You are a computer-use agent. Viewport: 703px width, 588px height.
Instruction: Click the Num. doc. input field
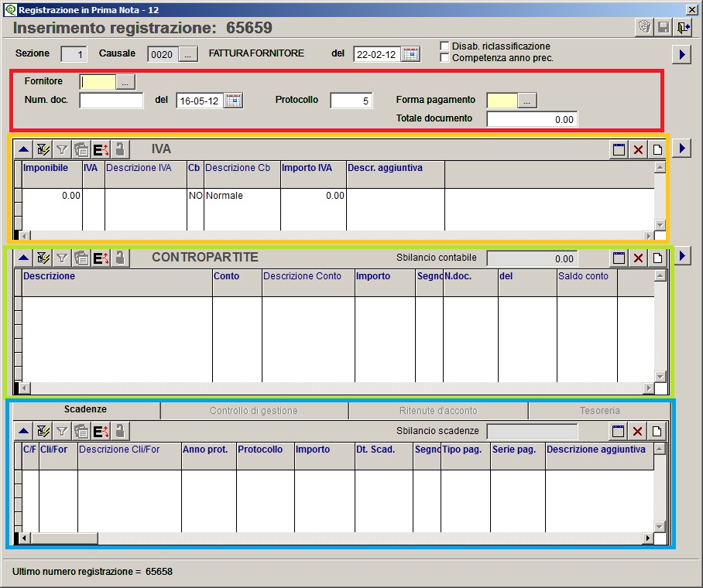pyautogui.click(x=111, y=101)
